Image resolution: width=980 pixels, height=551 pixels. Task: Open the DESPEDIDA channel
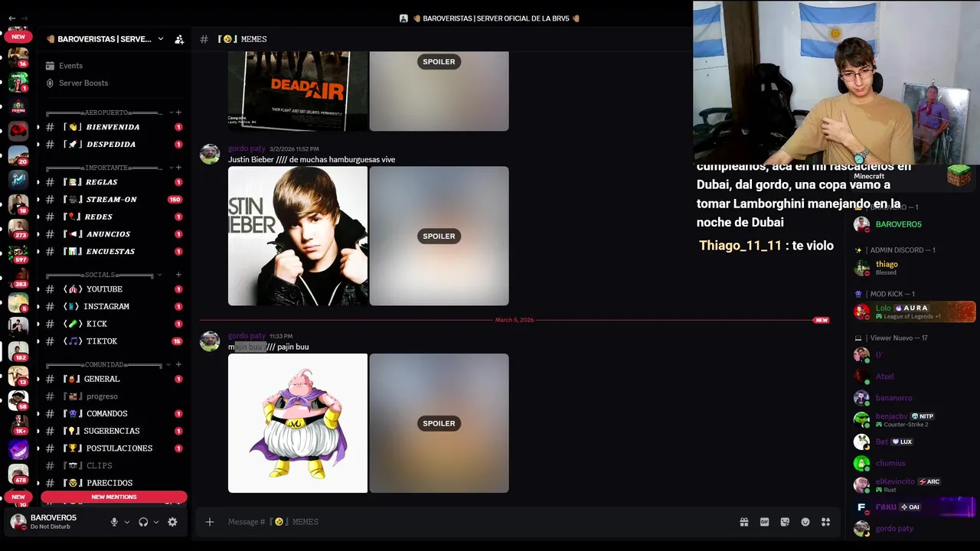(x=114, y=145)
